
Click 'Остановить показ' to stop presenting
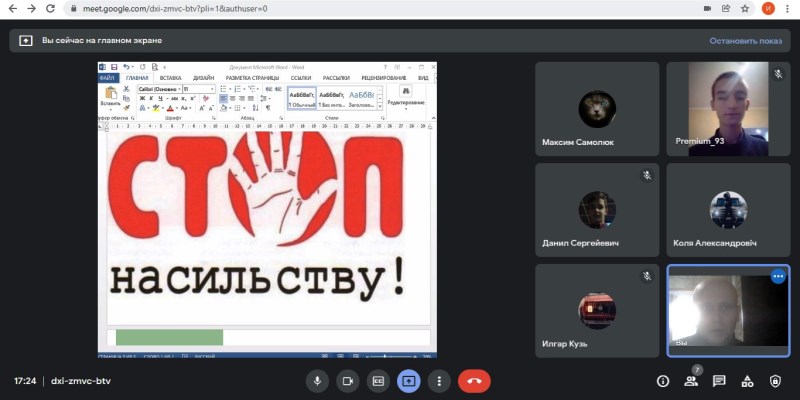click(746, 41)
